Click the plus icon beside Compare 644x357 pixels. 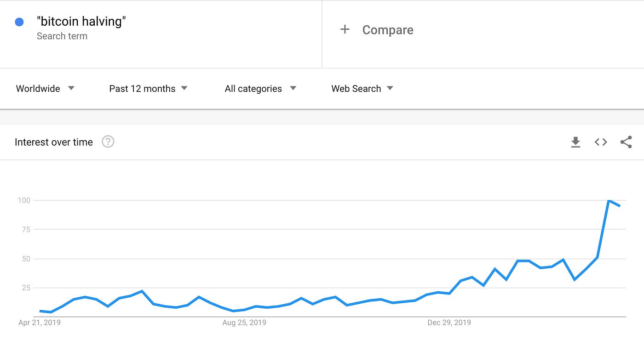[x=345, y=30]
